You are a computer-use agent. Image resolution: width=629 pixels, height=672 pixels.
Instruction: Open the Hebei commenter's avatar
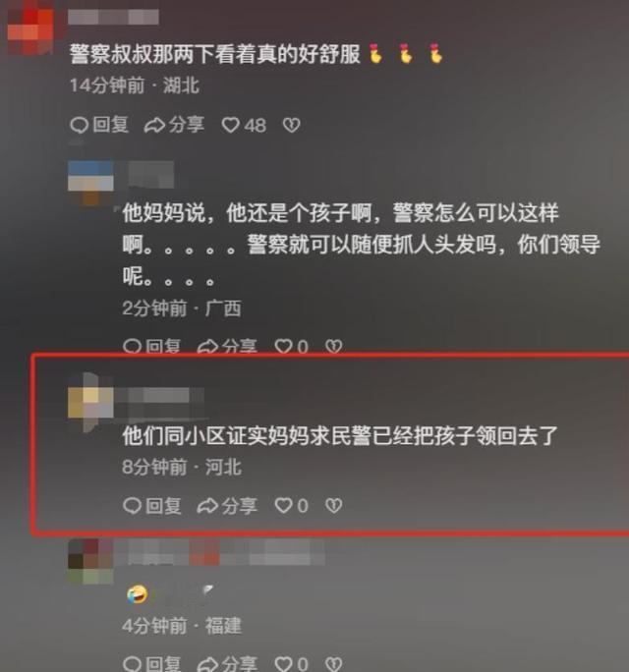90,403
